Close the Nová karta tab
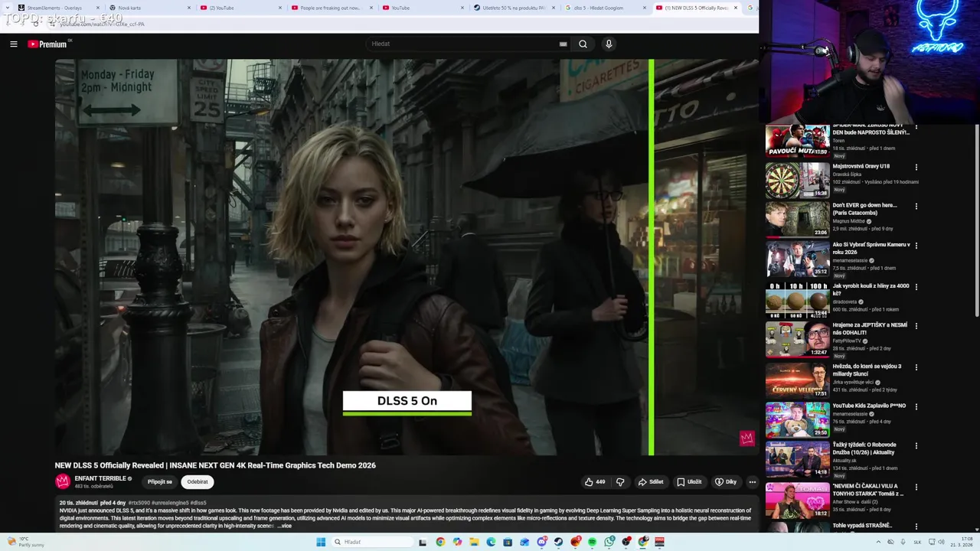Screen dimensions: 980x551 tap(189, 8)
